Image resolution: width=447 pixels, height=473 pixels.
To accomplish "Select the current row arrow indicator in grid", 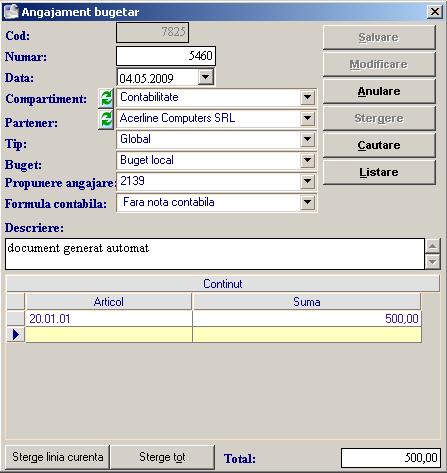I will [16, 334].
